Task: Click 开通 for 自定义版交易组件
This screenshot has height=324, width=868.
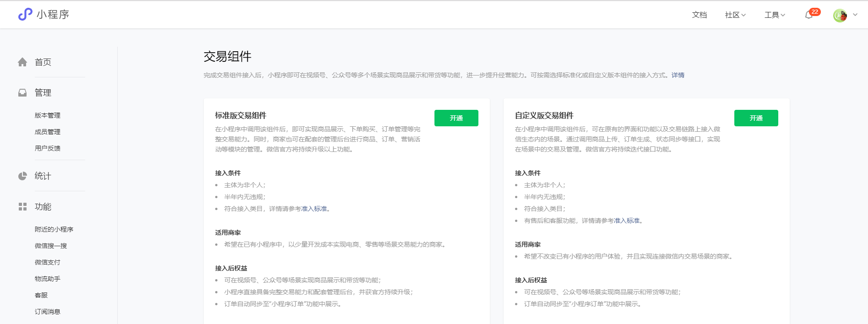Action: (756, 118)
